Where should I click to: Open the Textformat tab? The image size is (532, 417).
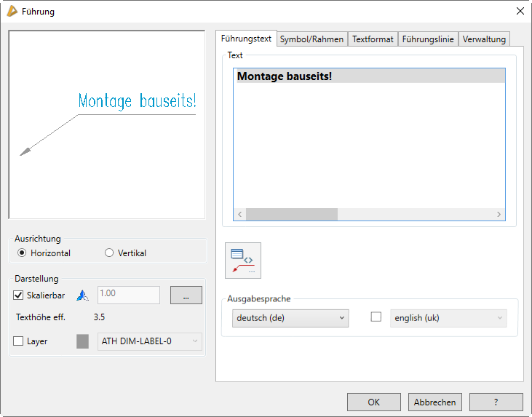coord(373,39)
